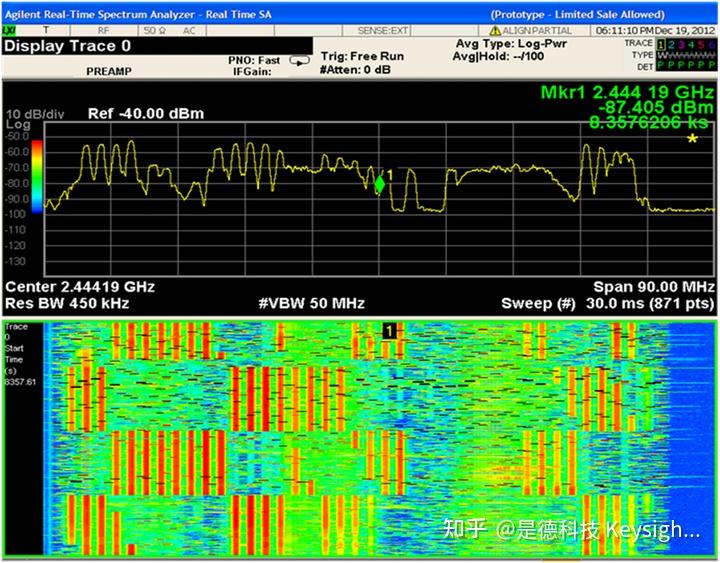Click the Span 90.00 MHz readout
Viewport: 720px width, 563px height.
(653, 287)
